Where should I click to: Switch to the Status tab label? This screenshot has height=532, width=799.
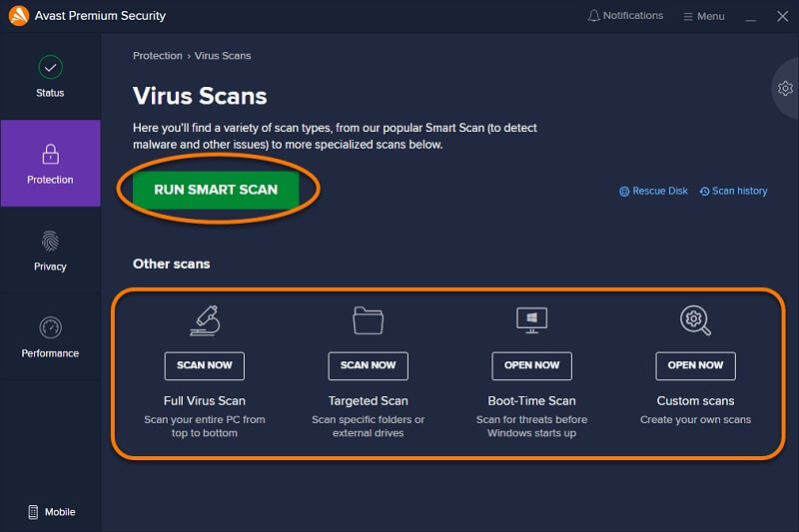point(50,93)
